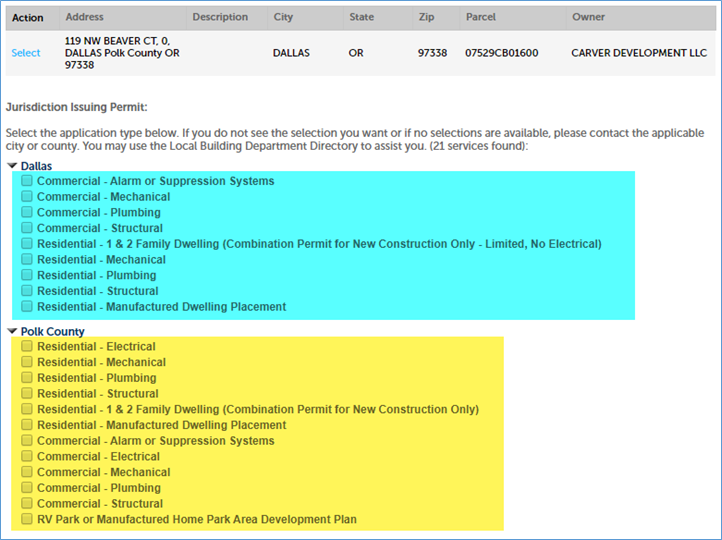Screen dimensions: 722x540
Task: Check Polk County Commercial - Electrical option
Action: tap(28, 457)
